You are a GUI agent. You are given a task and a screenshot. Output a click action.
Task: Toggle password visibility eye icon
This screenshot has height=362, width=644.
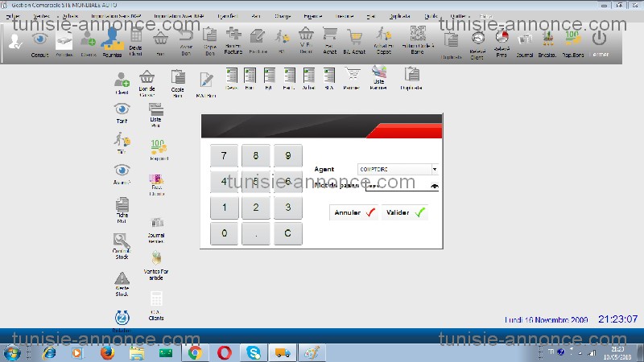pos(435,186)
